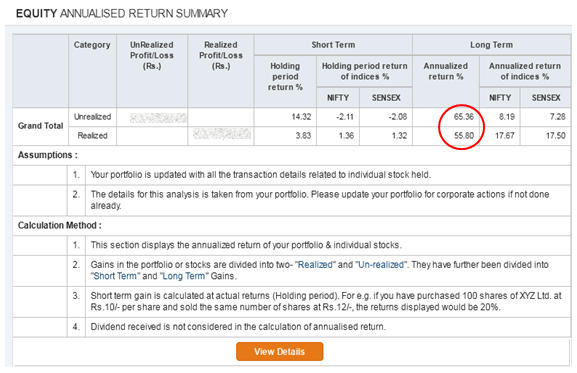
Task: Click the Holding period return % header
Action: point(285,77)
